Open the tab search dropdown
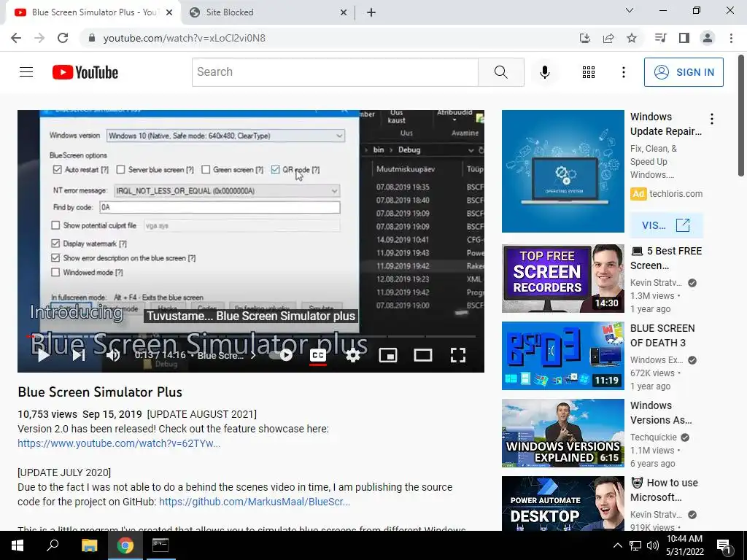747x560 pixels. pos(630,10)
